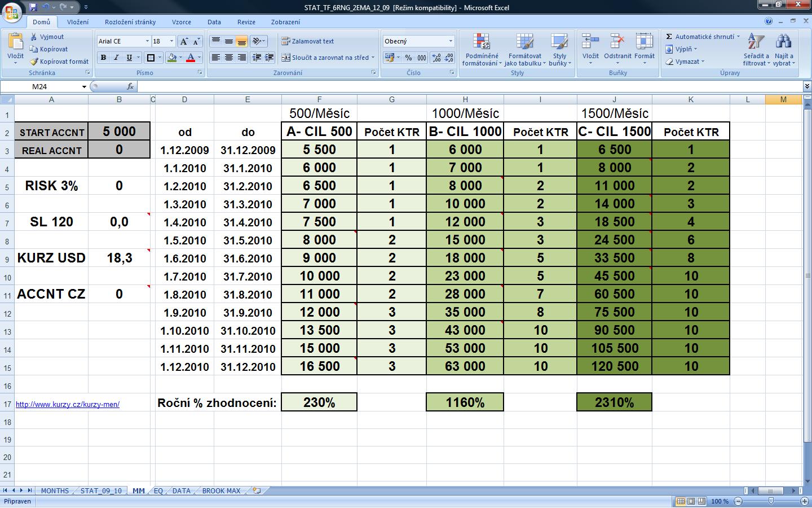Open the Arial CE font name dropdown
Image resolution: width=812 pixels, height=508 pixels.
[147, 41]
